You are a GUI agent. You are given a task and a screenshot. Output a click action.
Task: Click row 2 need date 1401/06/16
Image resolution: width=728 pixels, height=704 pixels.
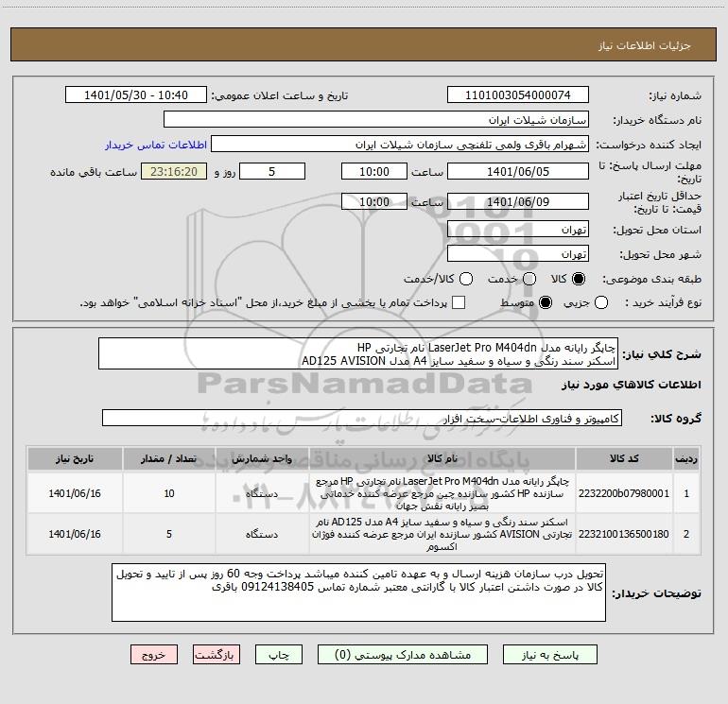pyautogui.click(x=75, y=534)
